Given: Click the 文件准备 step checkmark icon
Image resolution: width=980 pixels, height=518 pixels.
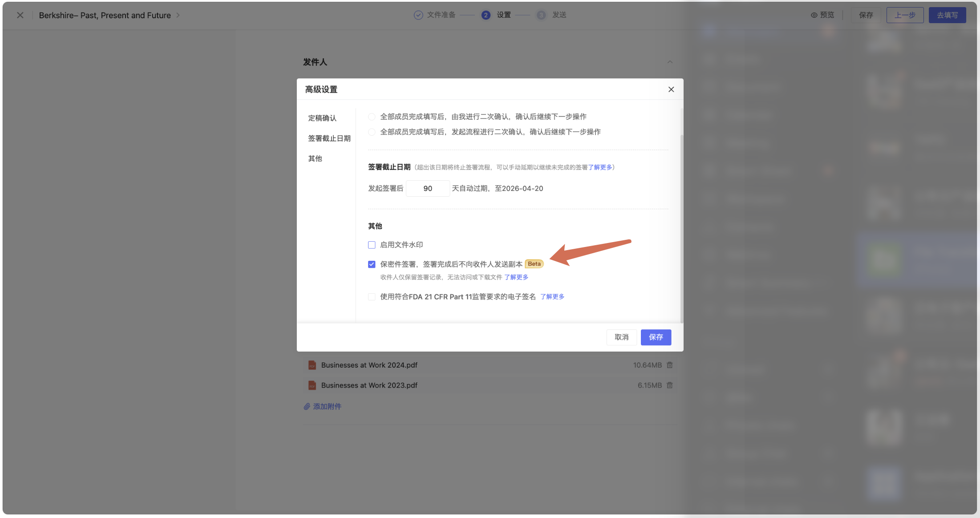Looking at the screenshot, I should 418,15.
